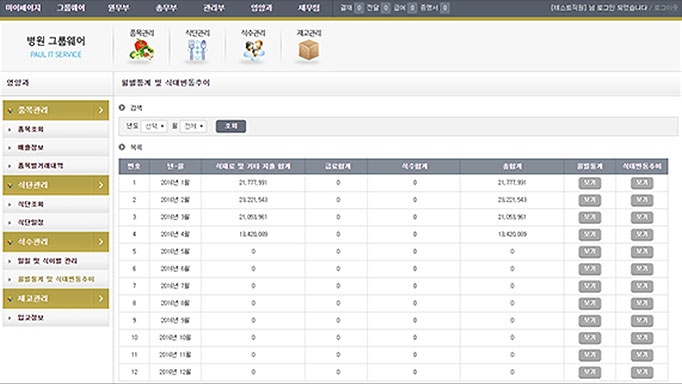The width and height of the screenshot is (682, 384).
Task: Click the 13,420,009 value in 총합계 column
Action: coord(512,234)
